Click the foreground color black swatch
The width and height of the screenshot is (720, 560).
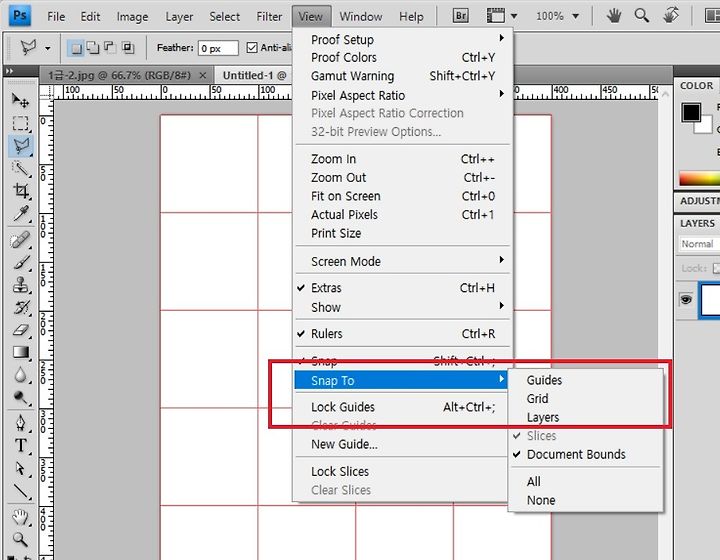[691, 112]
